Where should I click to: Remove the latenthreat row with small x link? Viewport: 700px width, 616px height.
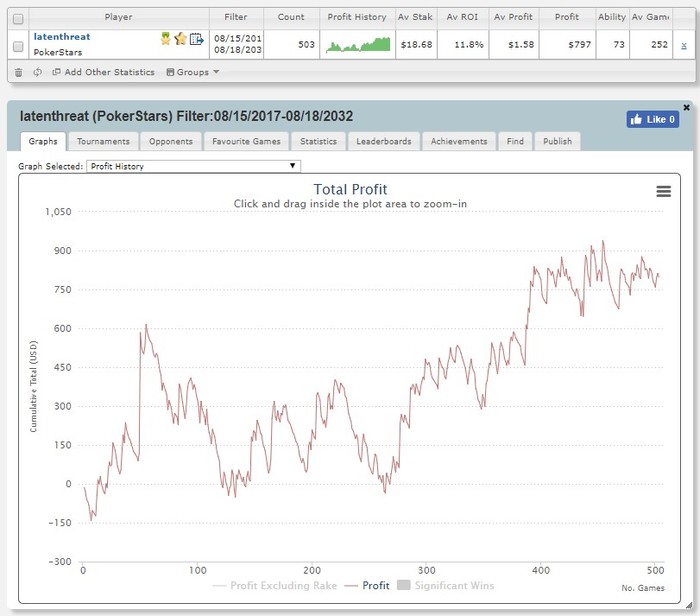click(x=683, y=46)
